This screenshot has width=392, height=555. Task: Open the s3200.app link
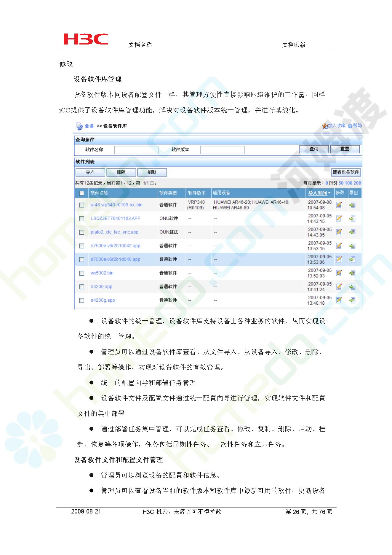(101, 287)
